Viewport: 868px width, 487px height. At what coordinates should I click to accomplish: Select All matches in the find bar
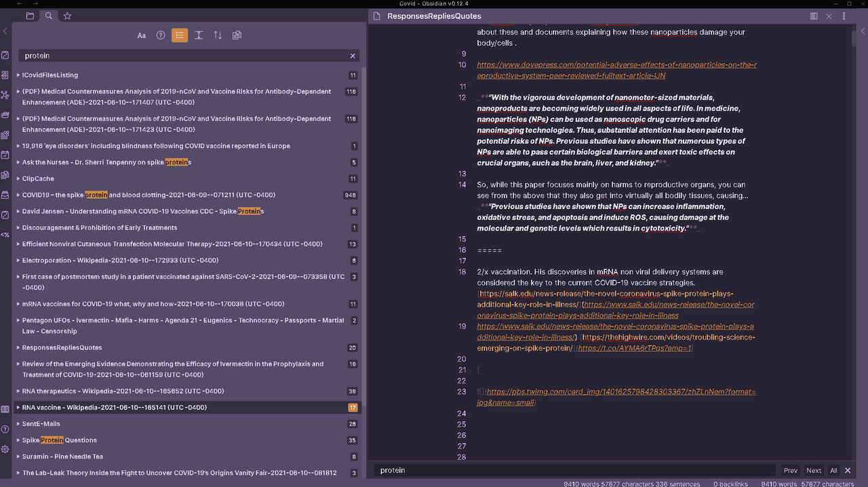tap(833, 470)
